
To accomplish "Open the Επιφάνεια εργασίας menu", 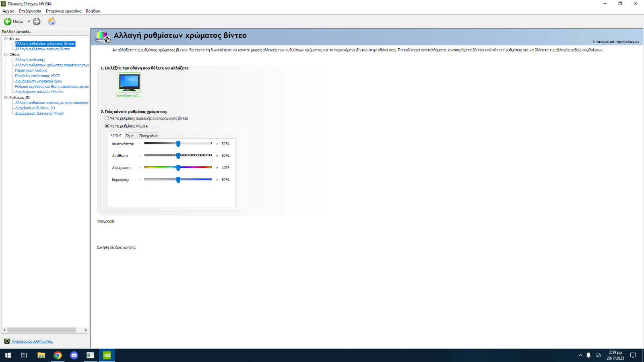I will [x=64, y=11].
